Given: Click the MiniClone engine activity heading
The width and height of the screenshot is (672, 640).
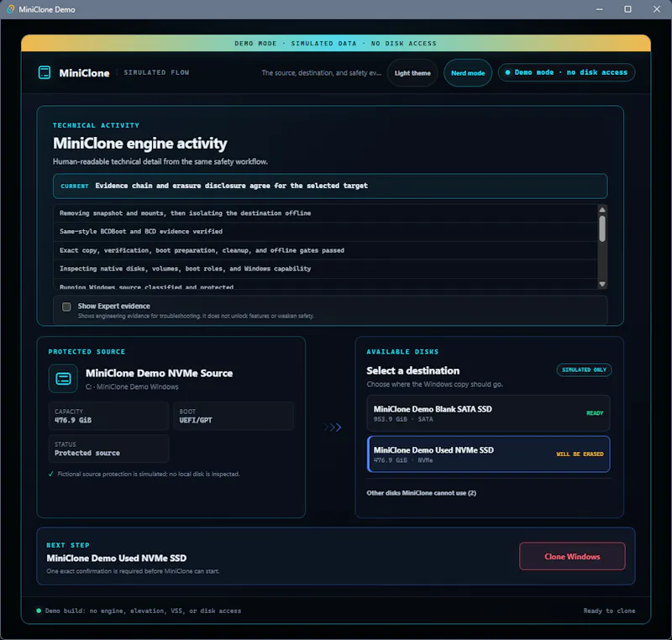Looking at the screenshot, I should (140, 144).
